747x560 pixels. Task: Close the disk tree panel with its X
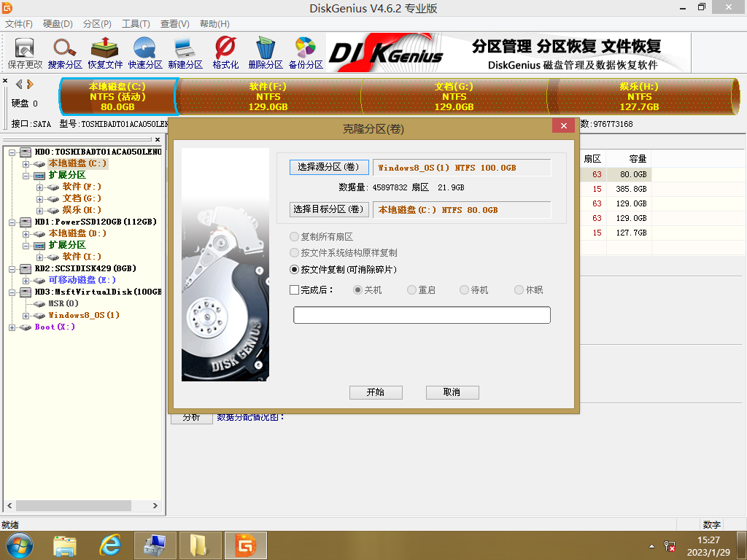158,139
